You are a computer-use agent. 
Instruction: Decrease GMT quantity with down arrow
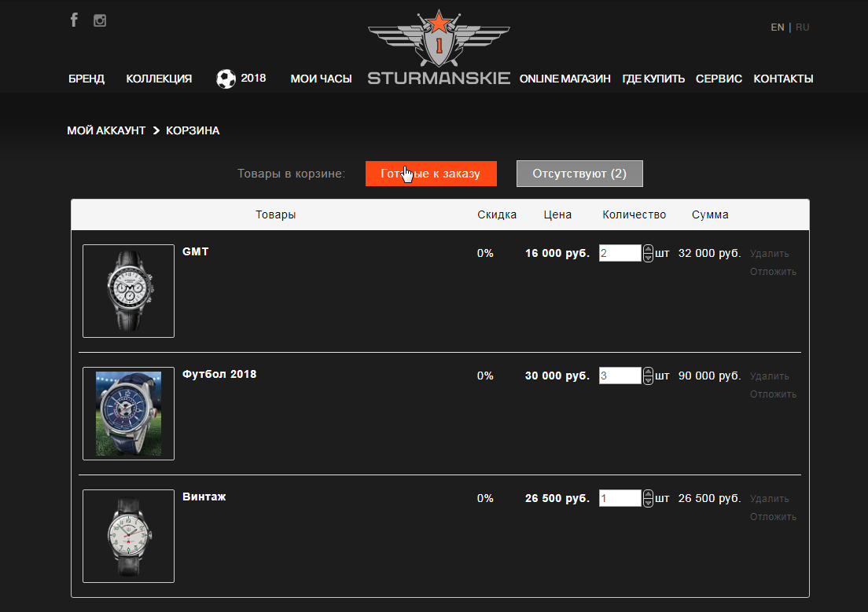click(x=648, y=258)
